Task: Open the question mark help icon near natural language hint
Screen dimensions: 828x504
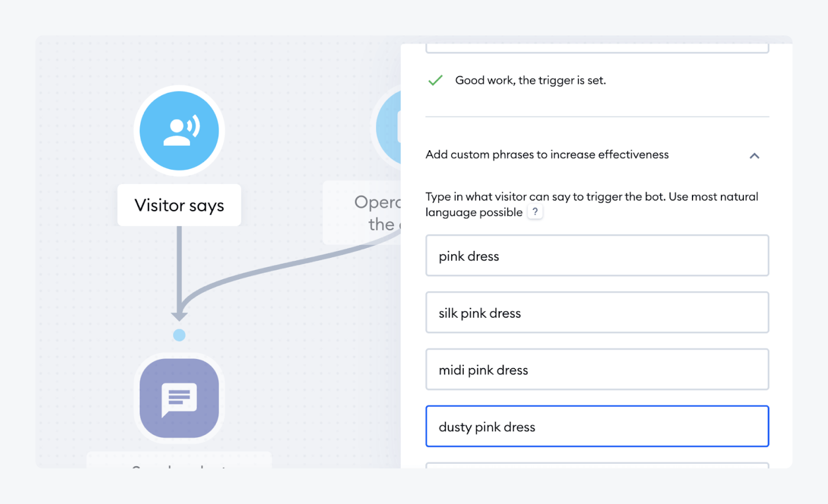Action: click(535, 211)
